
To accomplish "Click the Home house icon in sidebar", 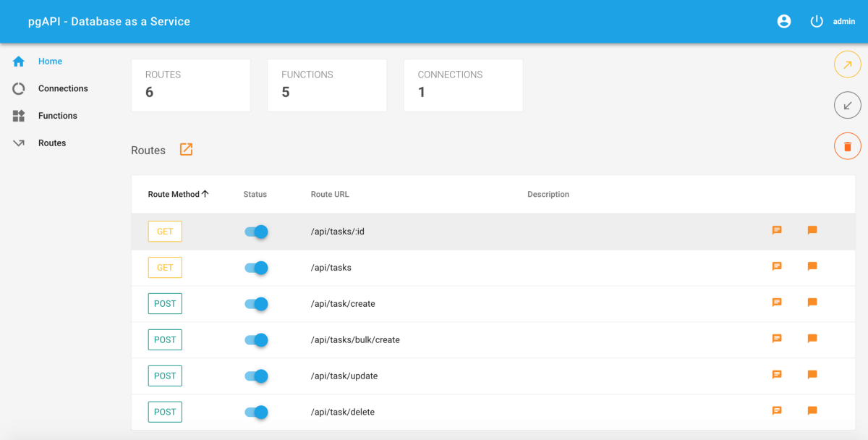I will (19, 62).
